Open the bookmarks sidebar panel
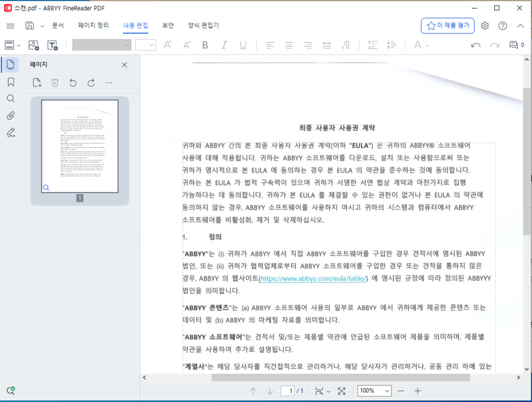532x402 pixels. click(x=11, y=82)
